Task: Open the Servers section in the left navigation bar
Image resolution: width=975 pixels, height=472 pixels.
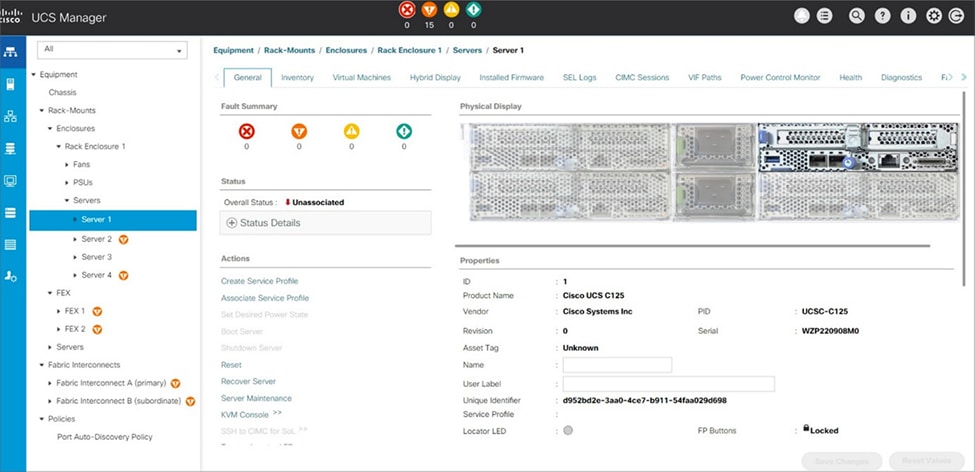Action: pyautogui.click(x=10, y=84)
